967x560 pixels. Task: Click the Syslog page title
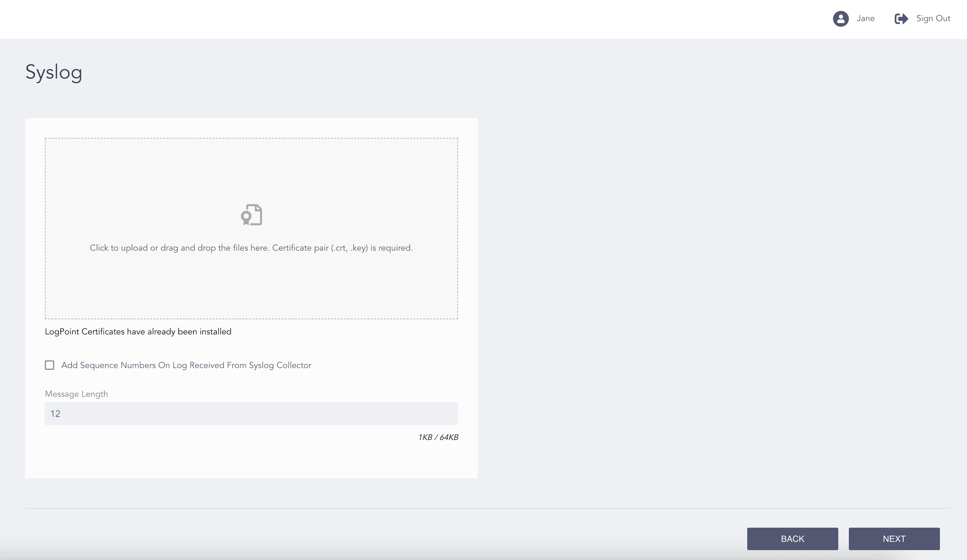(x=54, y=72)
